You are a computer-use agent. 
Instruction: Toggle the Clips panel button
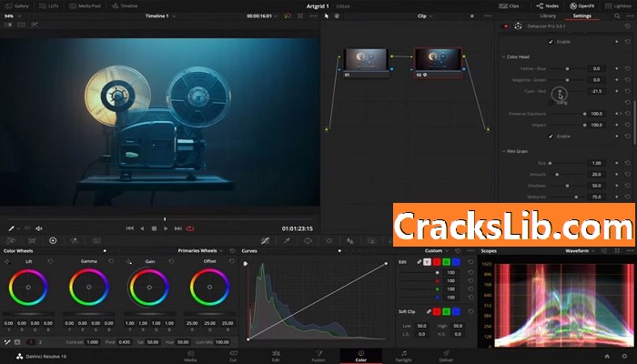510,5
